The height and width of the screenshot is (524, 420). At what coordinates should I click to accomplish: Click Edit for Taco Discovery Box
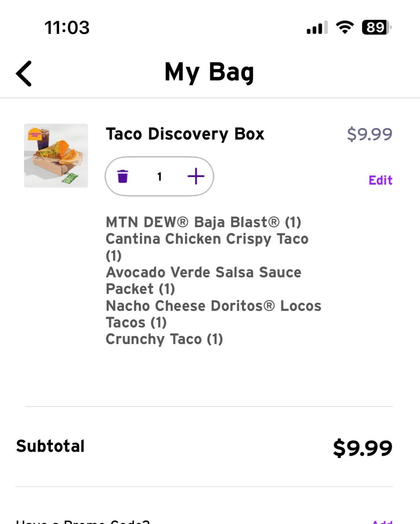[x=380, y=180]
